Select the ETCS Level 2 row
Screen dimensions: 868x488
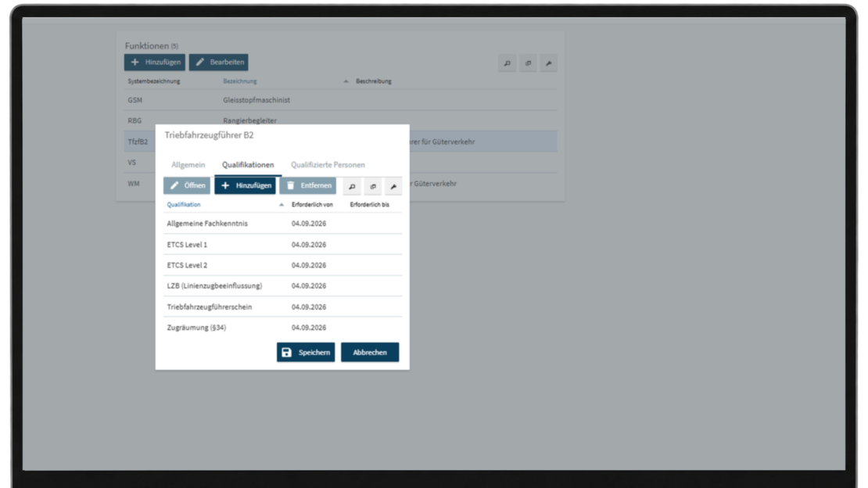coord(282,265)
